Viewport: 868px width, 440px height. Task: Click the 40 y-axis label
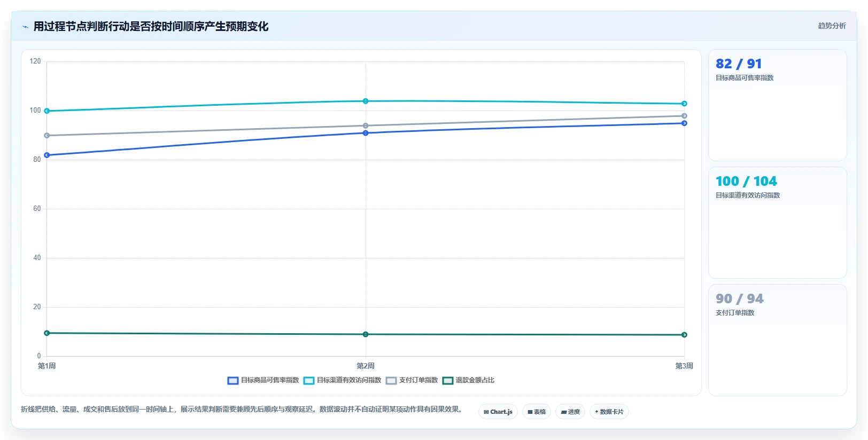coord(37,258)
